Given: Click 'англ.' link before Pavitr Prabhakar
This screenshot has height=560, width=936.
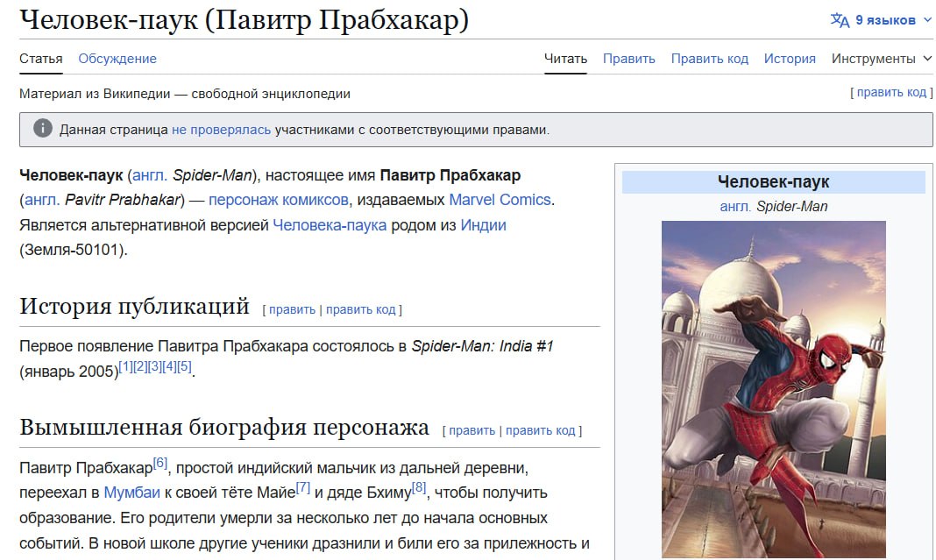Looking at the screenshot, I should [42, 200].
